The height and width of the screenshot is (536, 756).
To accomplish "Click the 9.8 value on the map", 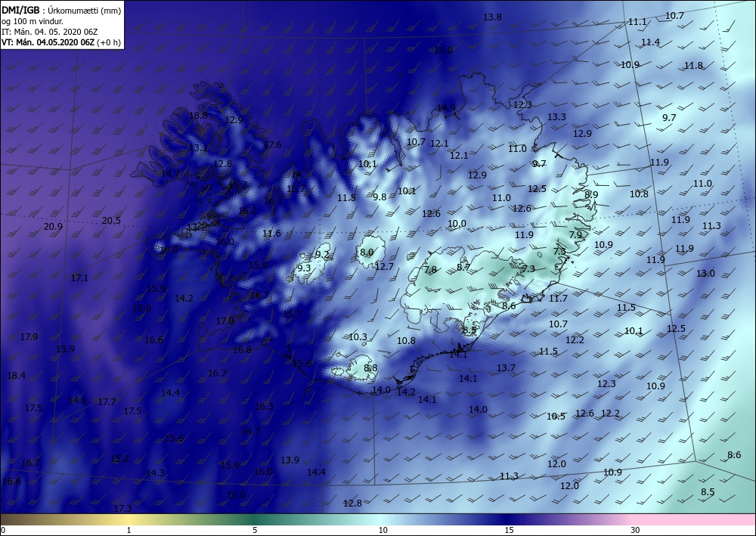I will (380, 197).
